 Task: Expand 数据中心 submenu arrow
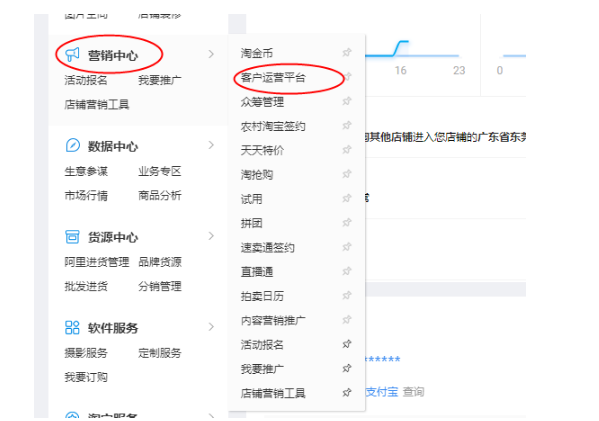tap(211, 145)
